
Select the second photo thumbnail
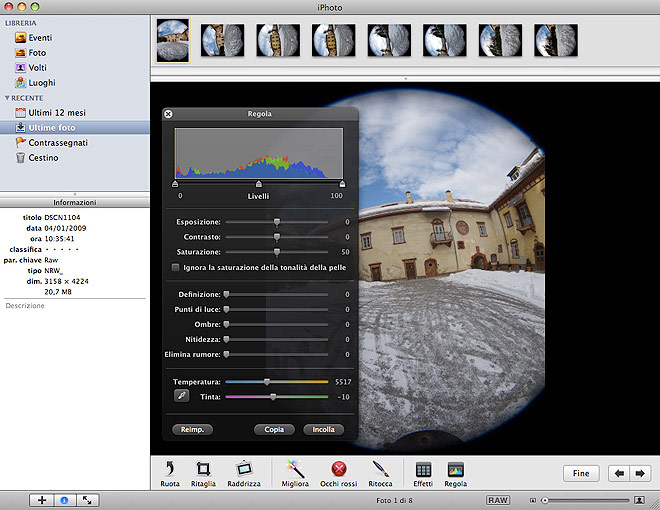coord(223,40)
